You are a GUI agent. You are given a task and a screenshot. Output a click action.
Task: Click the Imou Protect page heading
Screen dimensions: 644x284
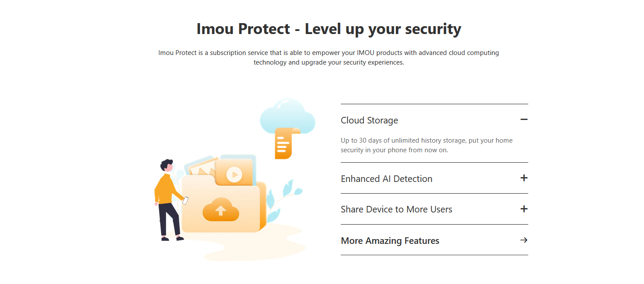coord(329,29)
